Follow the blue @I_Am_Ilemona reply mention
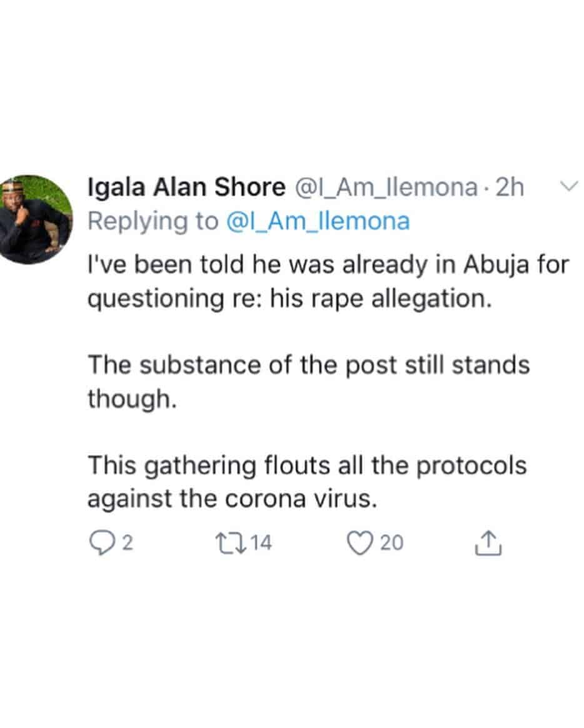 coord(318,221)
